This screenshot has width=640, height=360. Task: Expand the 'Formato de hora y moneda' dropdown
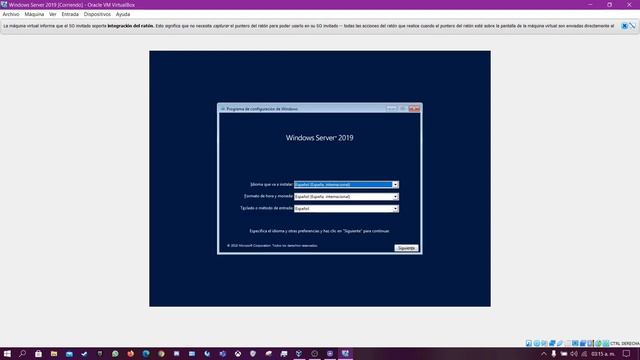[395, 197]
